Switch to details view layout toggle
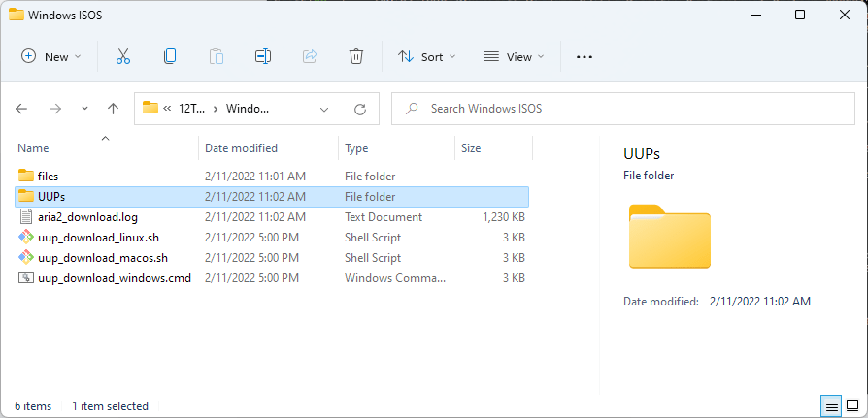Image resolution: width=868 pixels, height=418 pixels. pos(831,405)
